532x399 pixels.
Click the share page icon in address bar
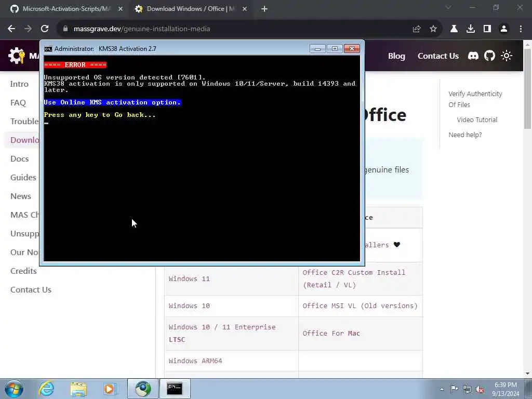pos(417,29)
